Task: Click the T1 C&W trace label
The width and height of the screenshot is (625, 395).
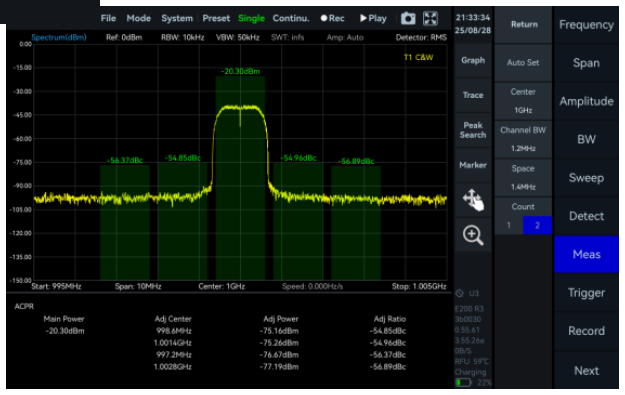Action: 419,57
